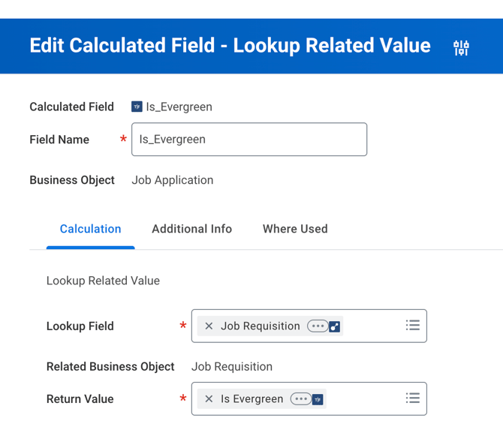503x448 pixels.
Task: Remove Is Evergreen from Return Value
Action: click(x=209, y=399)
